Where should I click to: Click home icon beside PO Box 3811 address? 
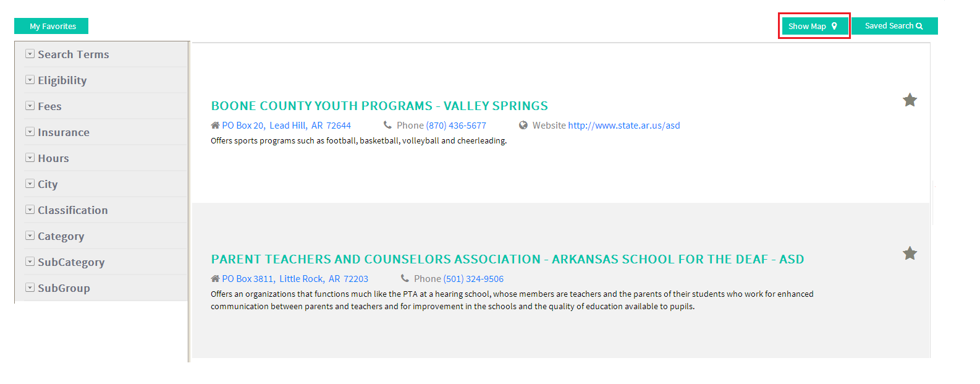coord(215,279)
